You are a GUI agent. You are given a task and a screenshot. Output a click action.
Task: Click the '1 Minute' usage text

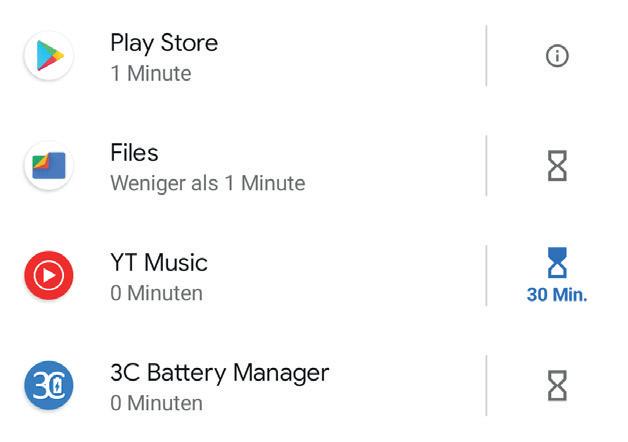click(x=151, y=74)
